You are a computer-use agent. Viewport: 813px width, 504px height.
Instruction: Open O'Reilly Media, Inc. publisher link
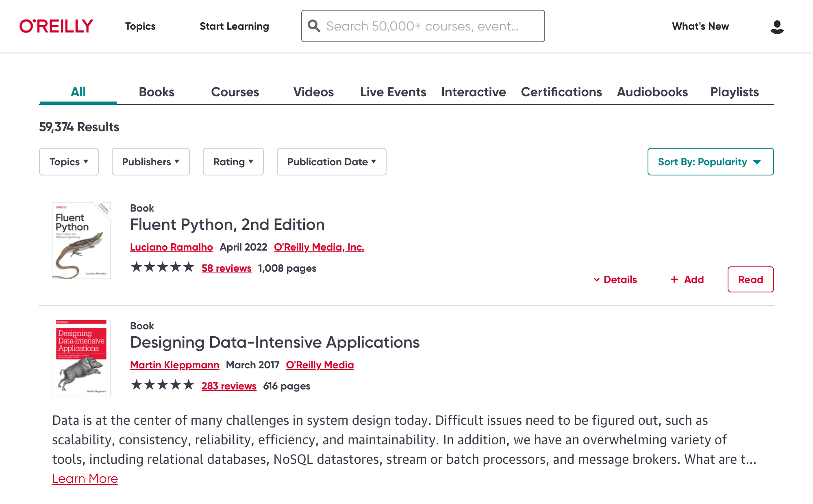tap(319, 247)
